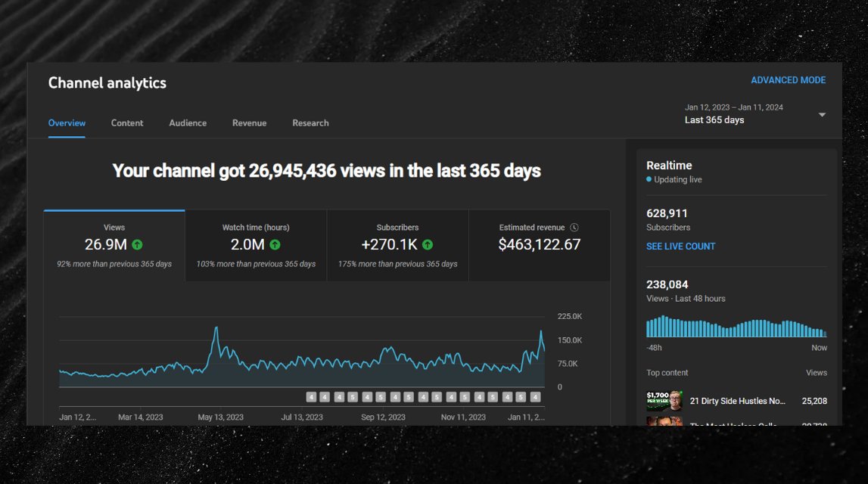Viewport: 868px width, 484px height.
Task: Click the 26,945,436 views headline
Action: pos(327,171)
